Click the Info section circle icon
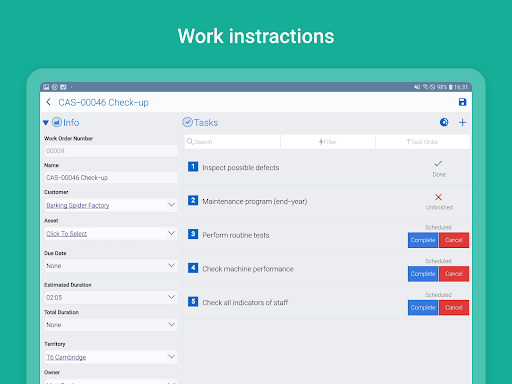Image resolution: width=512 pixels, height=384 pixels. point(57,122)
